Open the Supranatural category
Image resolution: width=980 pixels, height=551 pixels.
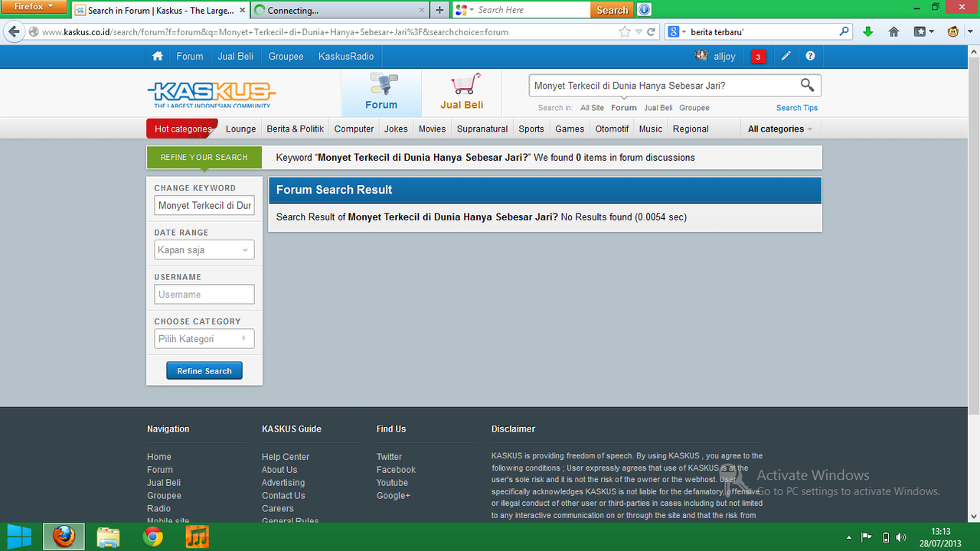pyautogui.click(x=482, y=129)
